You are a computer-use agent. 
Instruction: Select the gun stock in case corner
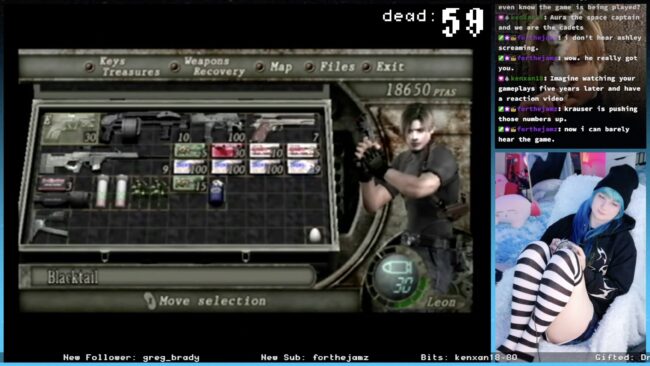(x=50, y=225)
